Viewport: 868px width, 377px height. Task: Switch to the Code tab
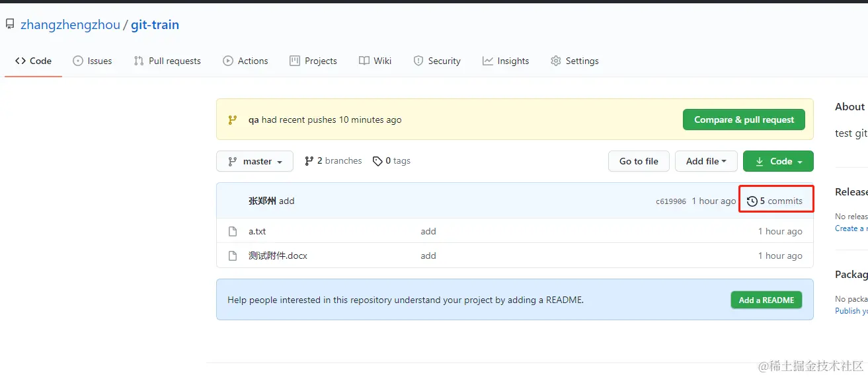pyautogui.click(x=33, y=61)
